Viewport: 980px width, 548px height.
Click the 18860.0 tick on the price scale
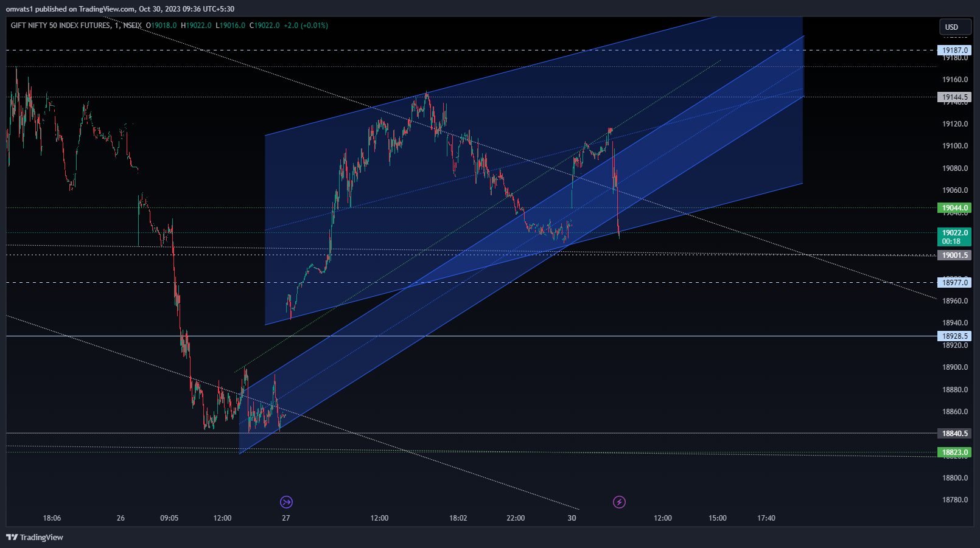coord(955,412)
